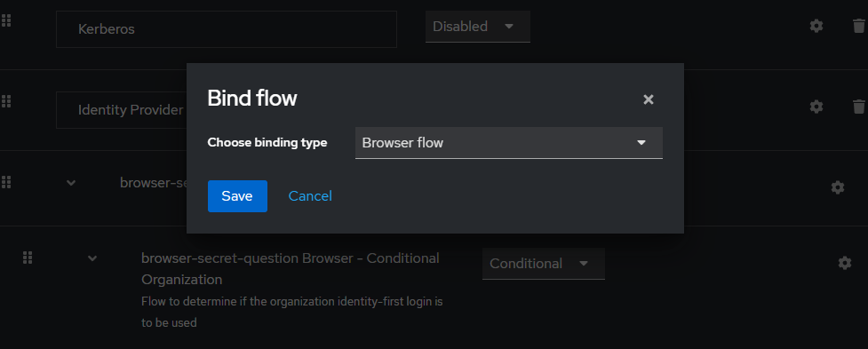Open the Browser flow binding type dropdown
Viewport: 868px width, 349px height.
509,143
